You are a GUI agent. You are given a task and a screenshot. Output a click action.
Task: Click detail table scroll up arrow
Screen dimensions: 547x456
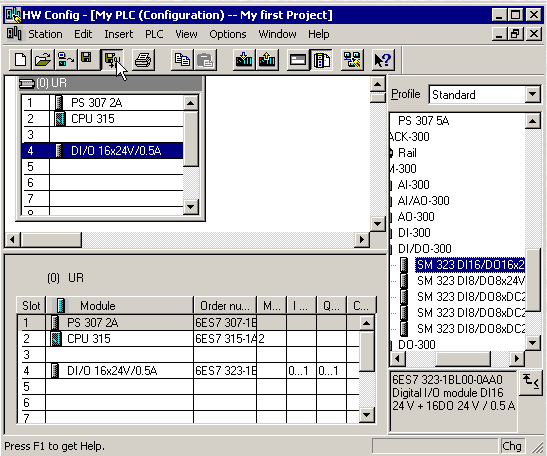[x=367, y=323]
